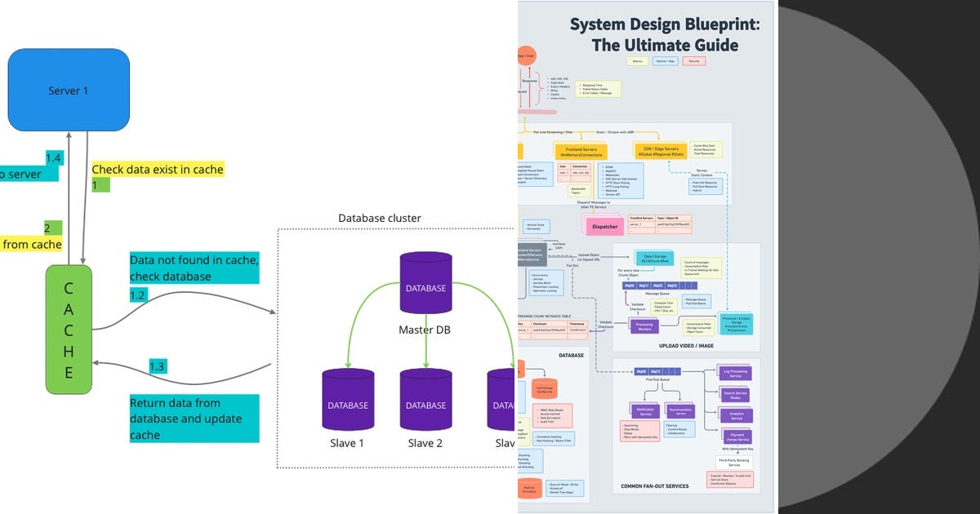Click the Notification Service shape
Screen dimensions: 980x514
(644, 411)
